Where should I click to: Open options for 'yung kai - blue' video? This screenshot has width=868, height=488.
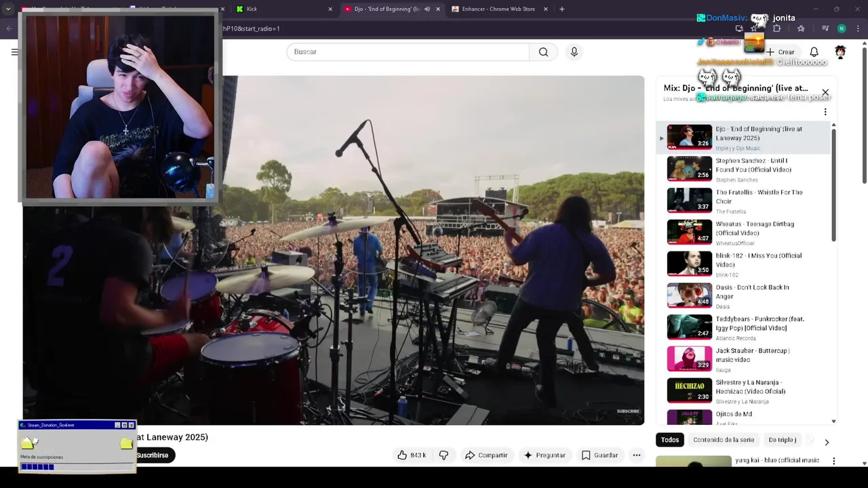[833, 461]
